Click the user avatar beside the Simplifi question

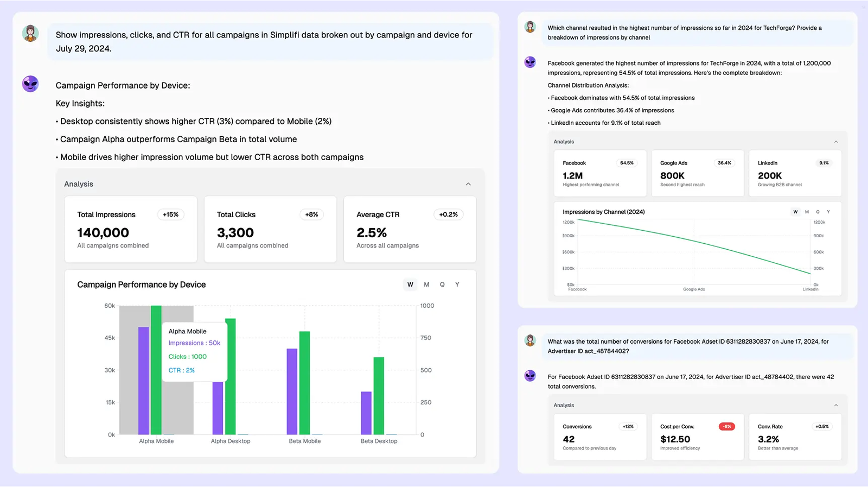(30, 34)
